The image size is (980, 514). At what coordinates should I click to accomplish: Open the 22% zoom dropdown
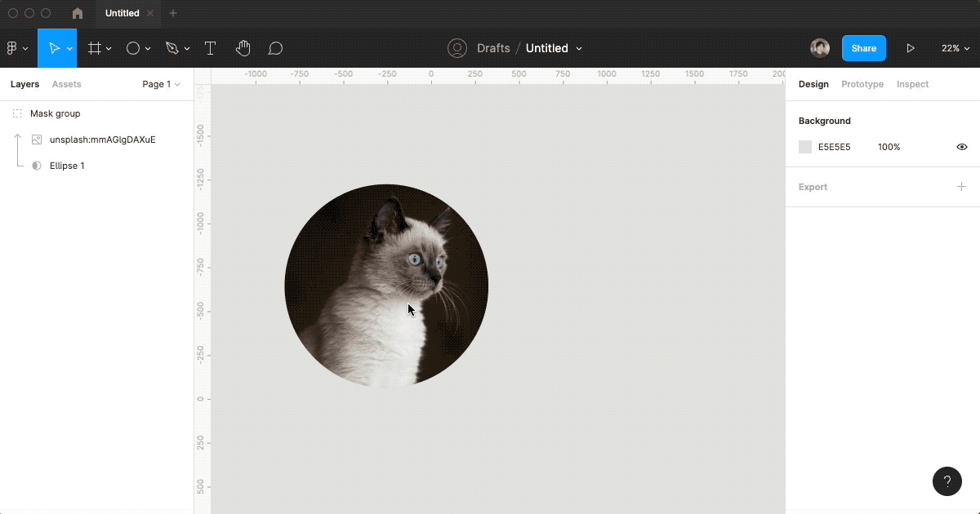[955, 48]
